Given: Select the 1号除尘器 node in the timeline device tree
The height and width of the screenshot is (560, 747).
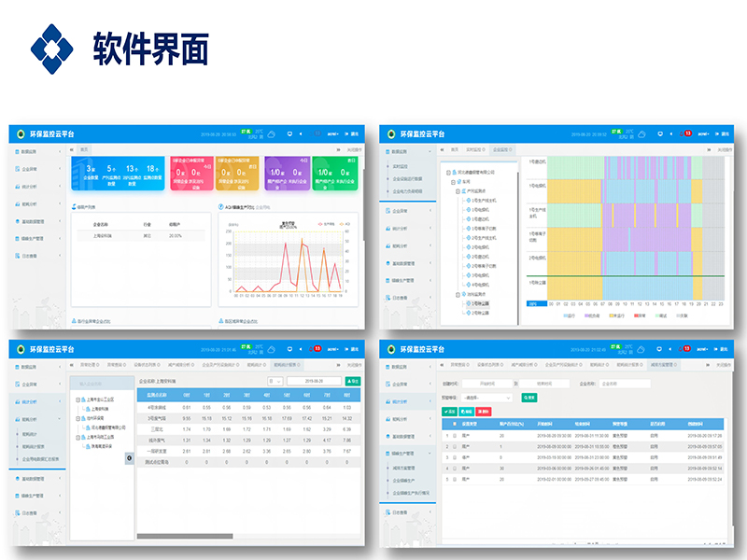Looking at the screenshot, I should pyautogui.click(x=477, y=304).
